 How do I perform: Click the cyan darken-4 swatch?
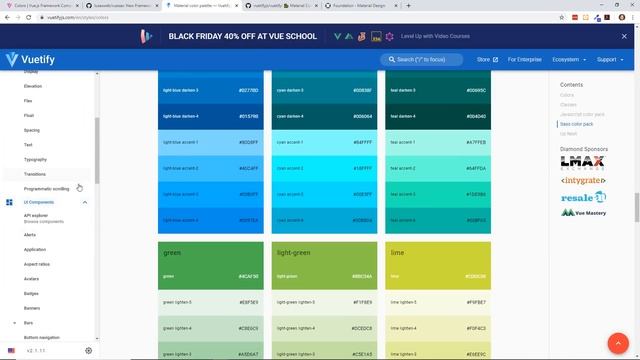pos(324,116)
